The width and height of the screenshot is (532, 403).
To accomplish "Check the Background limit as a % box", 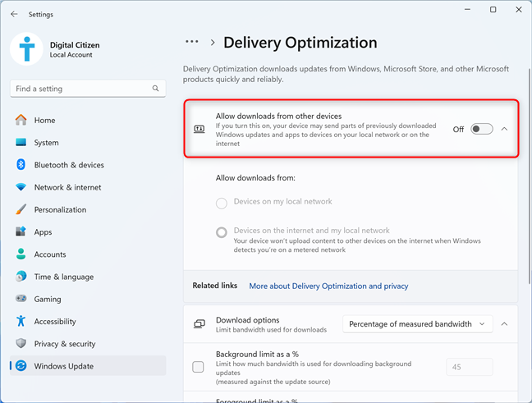I will [x=198, y=367].
